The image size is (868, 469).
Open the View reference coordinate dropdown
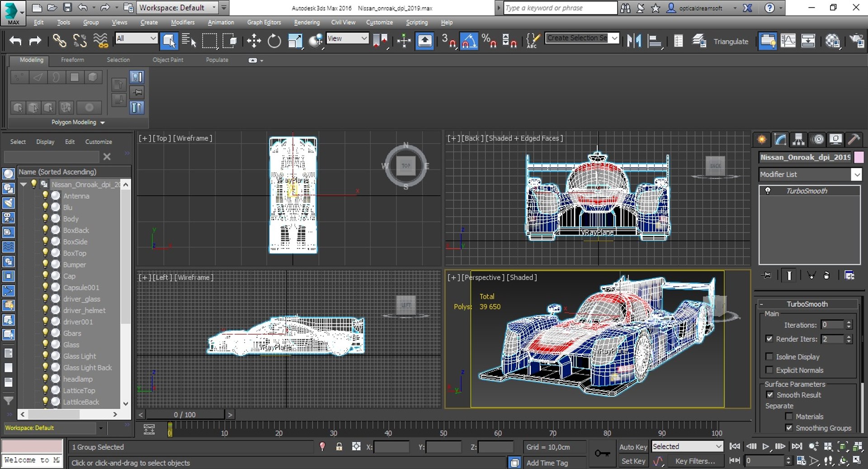(347, 38)
